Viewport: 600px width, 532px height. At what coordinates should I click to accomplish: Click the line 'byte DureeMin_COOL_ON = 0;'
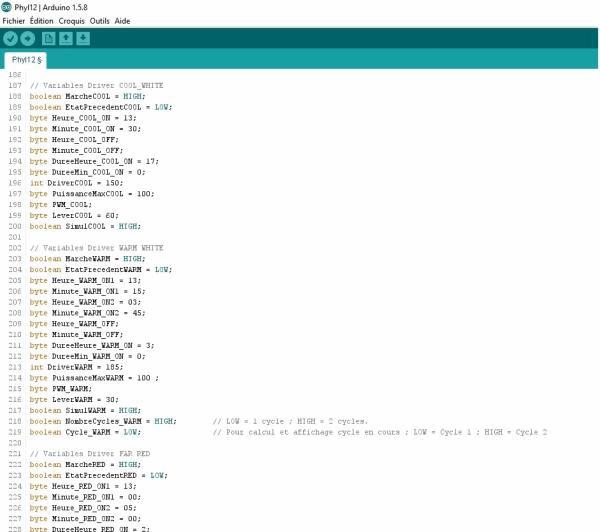click(88, 172)
